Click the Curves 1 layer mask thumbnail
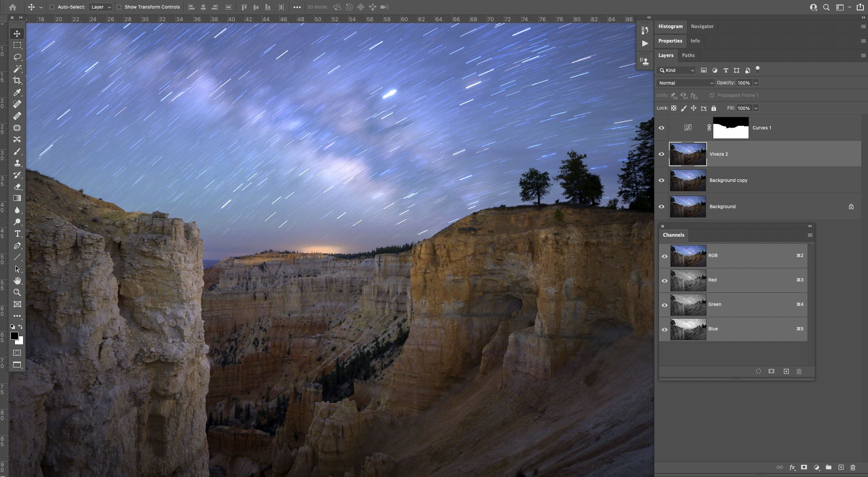 click(730, 128)
